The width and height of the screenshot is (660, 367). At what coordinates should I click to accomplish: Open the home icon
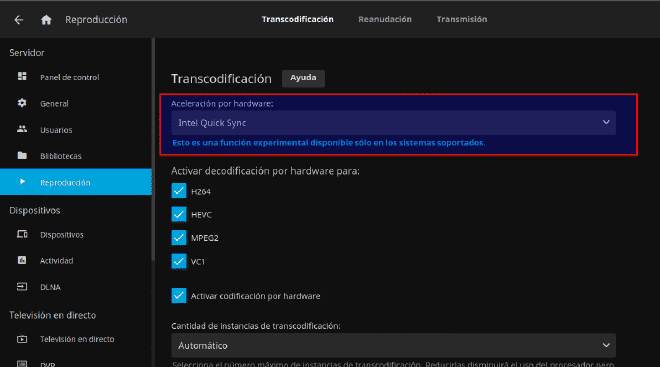coord(46,20)
